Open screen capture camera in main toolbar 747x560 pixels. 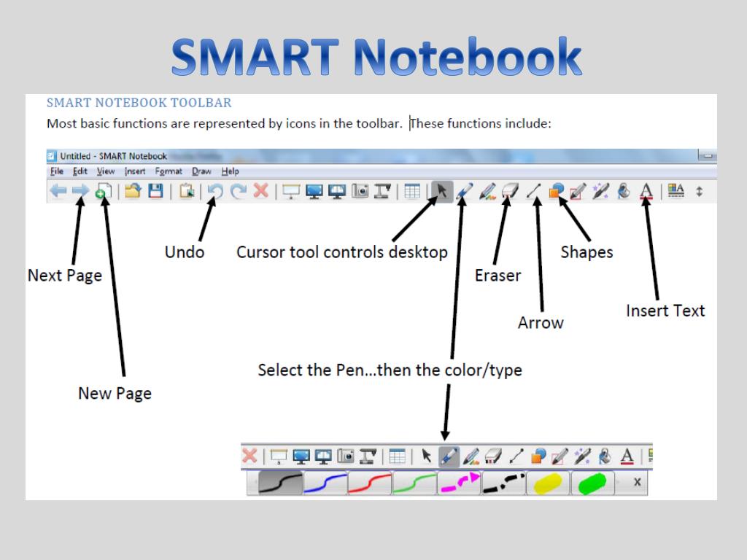click(x=360, y=192)
